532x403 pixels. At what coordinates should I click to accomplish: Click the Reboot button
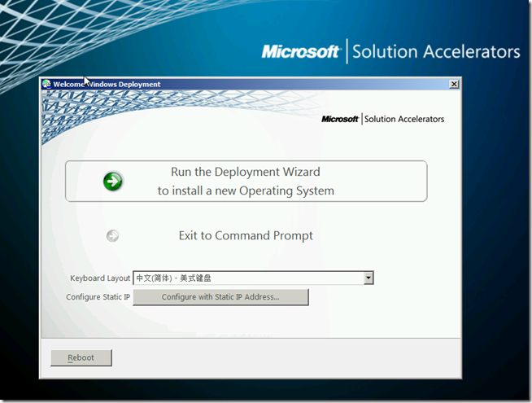tap(81, 358)
